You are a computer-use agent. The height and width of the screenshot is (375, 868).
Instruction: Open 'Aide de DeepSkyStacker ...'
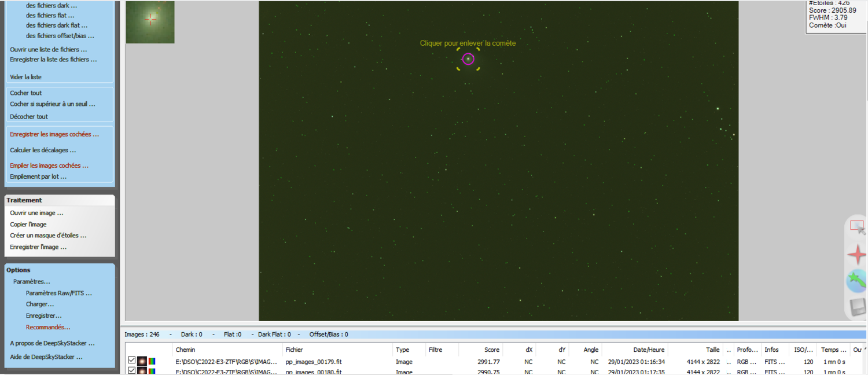point(46,357)
